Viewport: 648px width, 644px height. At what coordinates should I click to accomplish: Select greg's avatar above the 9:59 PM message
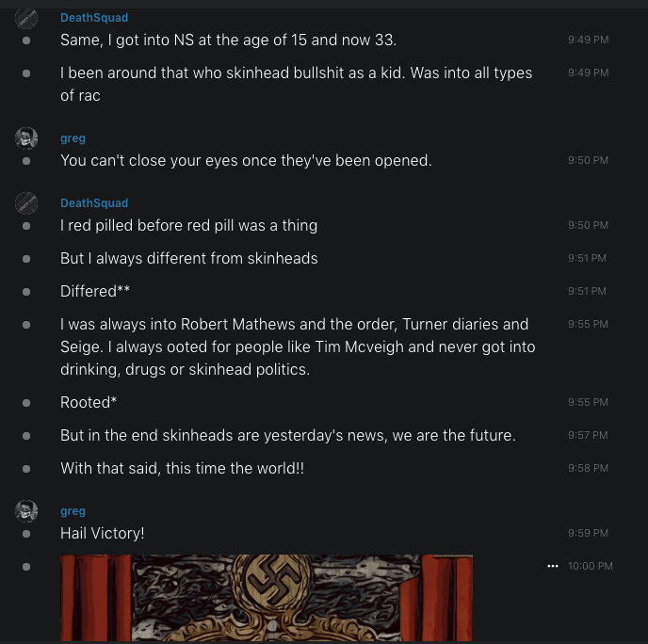click(26, 511)
